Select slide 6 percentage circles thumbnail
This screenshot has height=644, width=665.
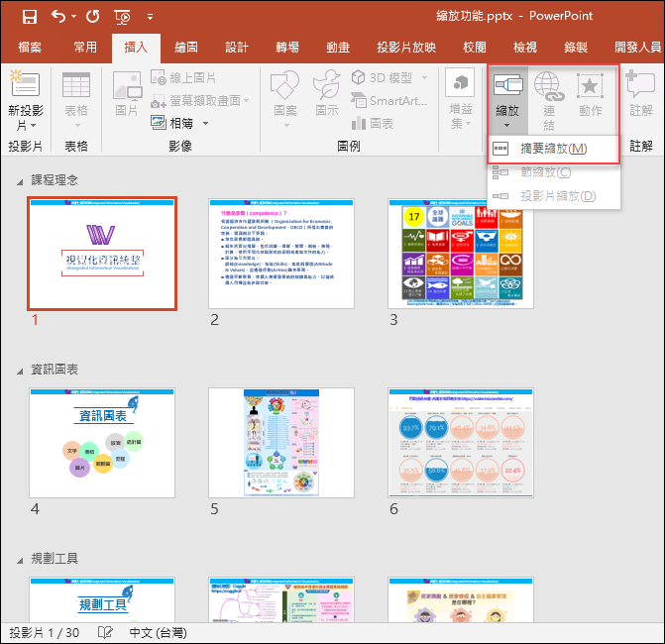461,443
